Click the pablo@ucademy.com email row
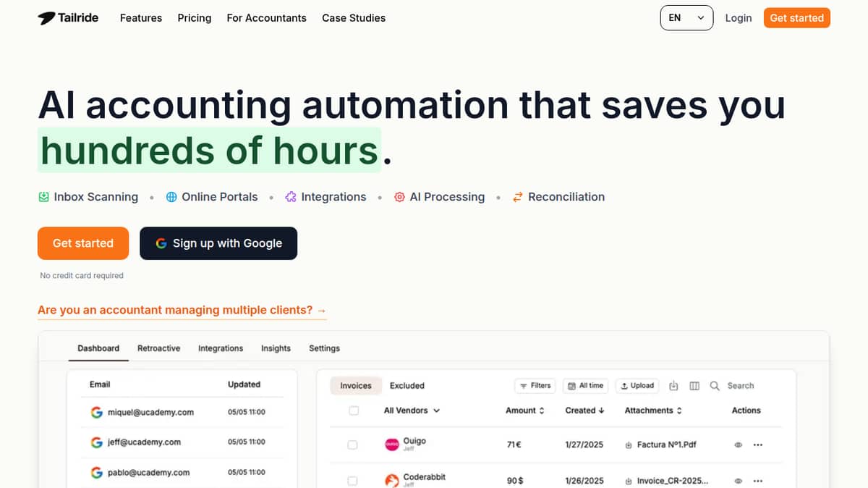The image size is (868, 488). (182, 472)
